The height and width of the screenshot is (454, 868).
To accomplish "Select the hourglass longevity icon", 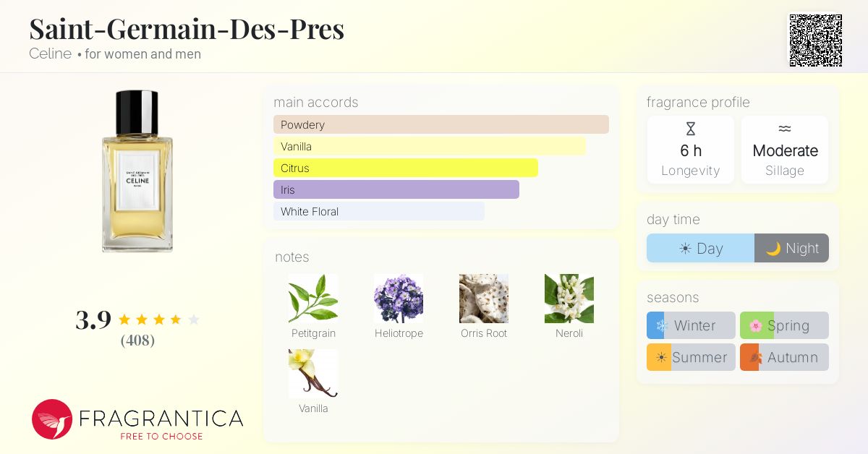I will tap(690, 129).
